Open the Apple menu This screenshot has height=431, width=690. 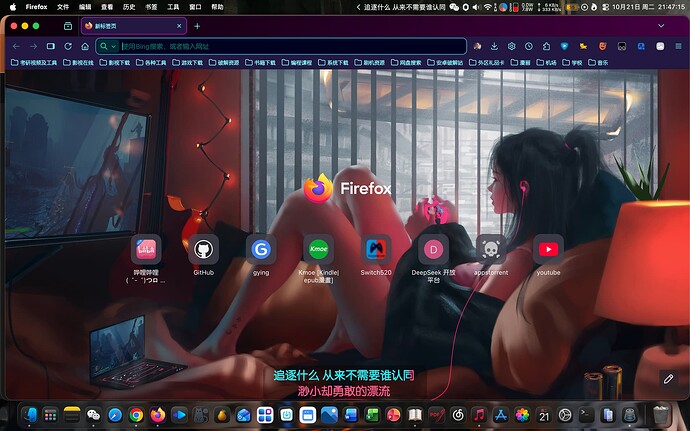tap(13, 7)
